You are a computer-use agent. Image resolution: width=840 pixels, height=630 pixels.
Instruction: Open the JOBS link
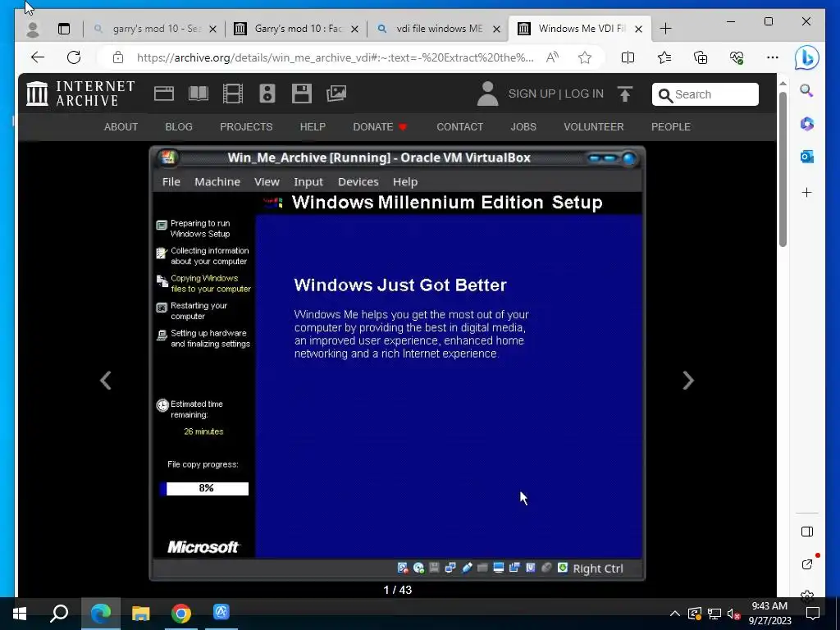523,127
